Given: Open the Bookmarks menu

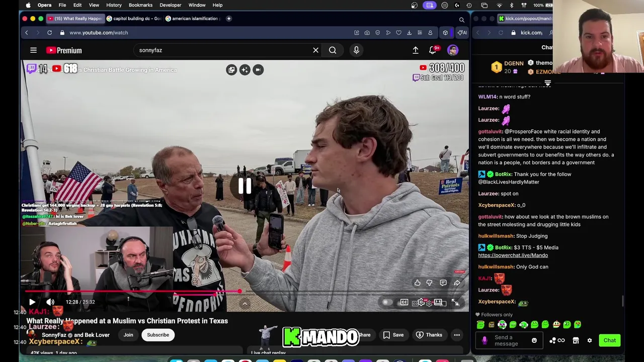Looking at the screenshot, I should click(140, 5).
